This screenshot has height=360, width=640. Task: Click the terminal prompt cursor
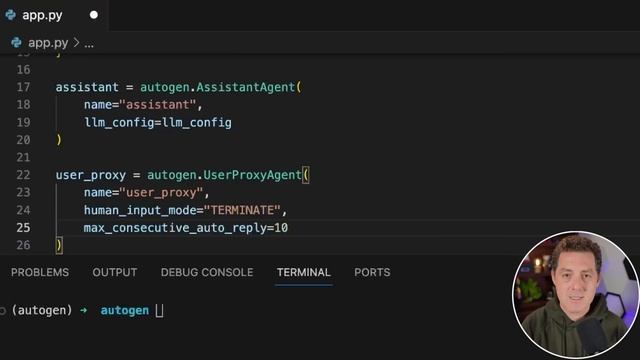(x=160, y=311)
